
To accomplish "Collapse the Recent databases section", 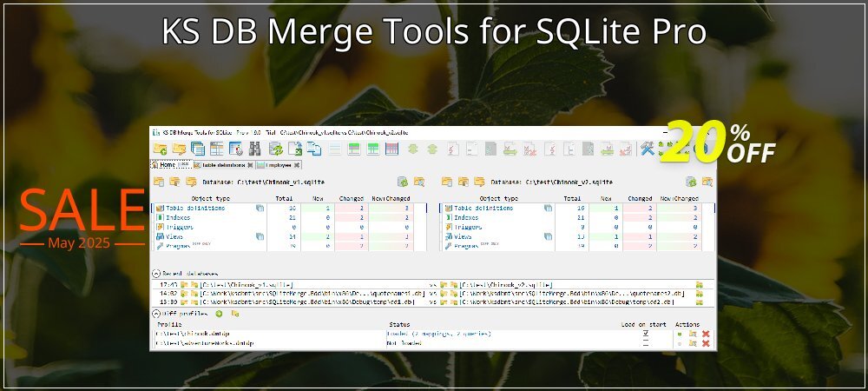I will coord(156,274).
